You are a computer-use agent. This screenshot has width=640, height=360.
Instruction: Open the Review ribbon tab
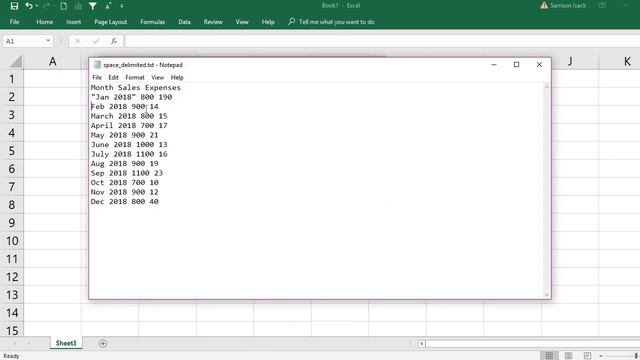[x=213, y=22]
